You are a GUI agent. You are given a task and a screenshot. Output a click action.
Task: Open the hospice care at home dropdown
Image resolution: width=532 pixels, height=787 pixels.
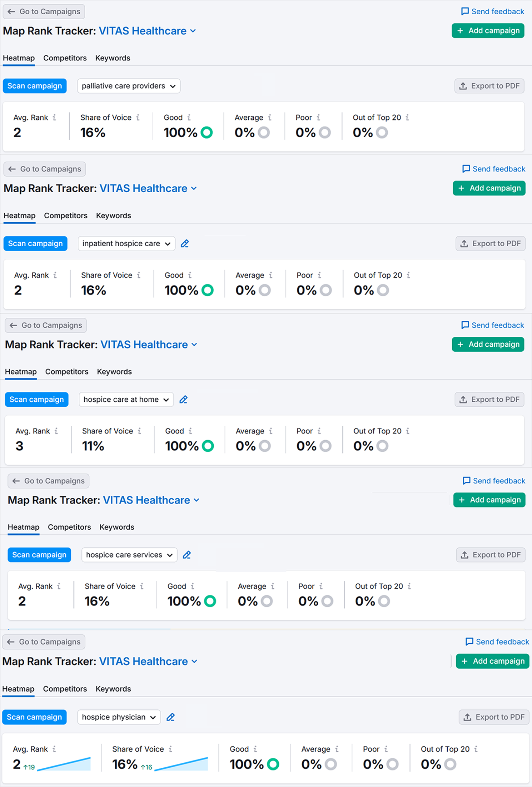126,400
